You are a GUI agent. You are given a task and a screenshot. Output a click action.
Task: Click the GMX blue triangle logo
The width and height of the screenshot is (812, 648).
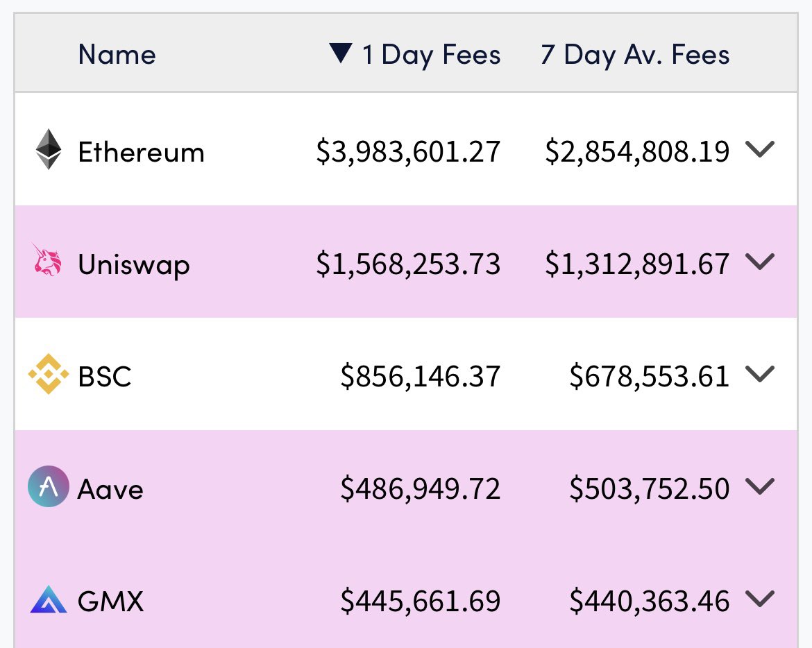click(48, 599)
